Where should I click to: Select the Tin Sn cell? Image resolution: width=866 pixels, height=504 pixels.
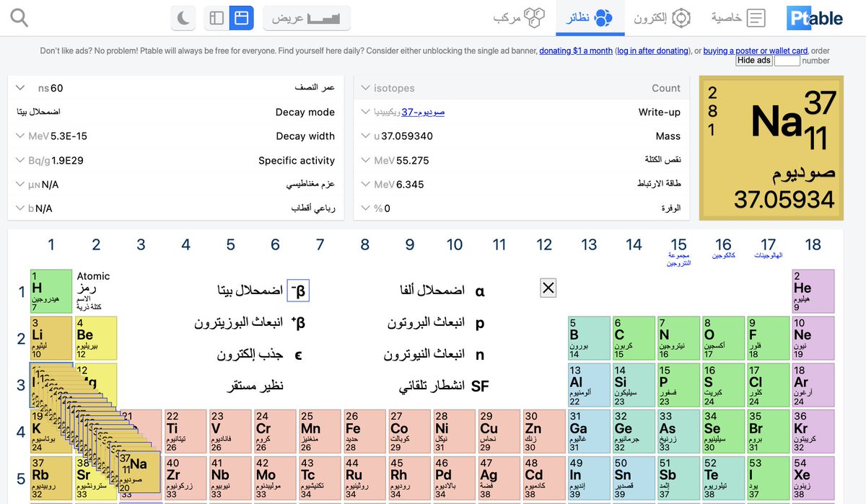[634, 478]
